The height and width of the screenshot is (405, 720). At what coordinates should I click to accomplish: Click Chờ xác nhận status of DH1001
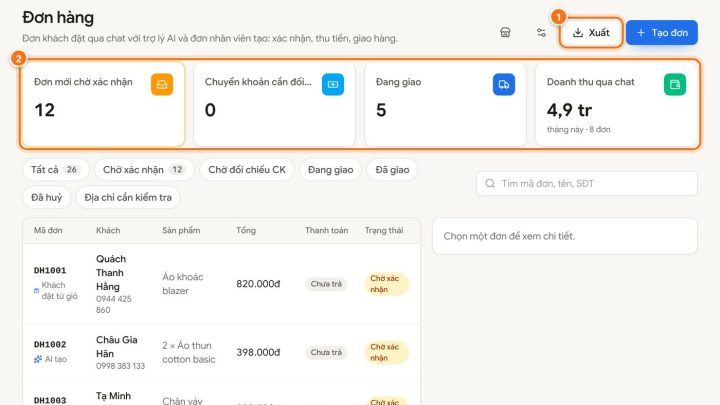[x=386, y=284]
